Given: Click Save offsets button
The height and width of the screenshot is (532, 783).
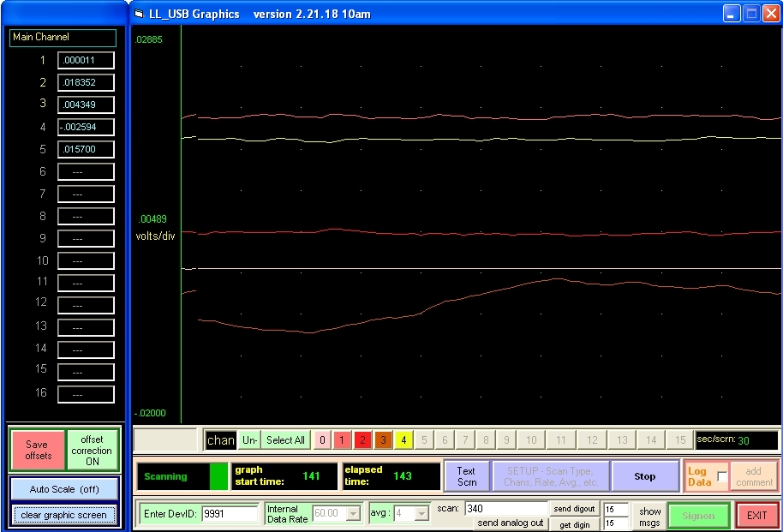Looking at the screenshot, I should pyautogui.click(x=37, y=451).
